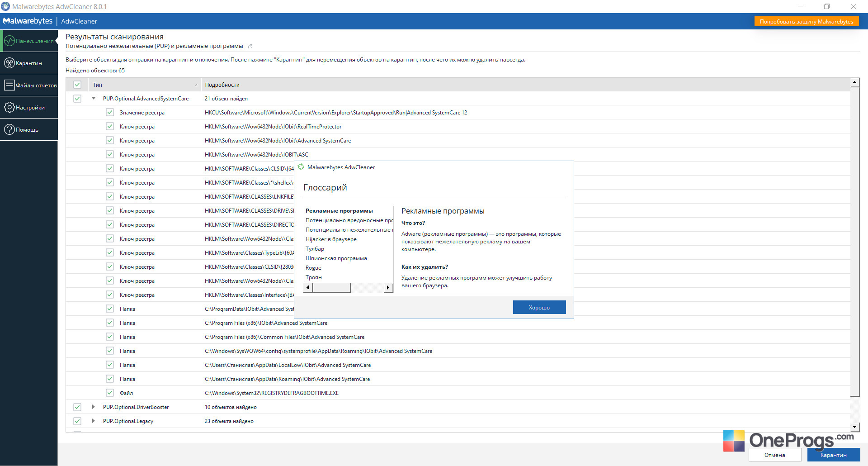Click the Отмена button at the bottom

pyautogui.click(x=775, y=455)
